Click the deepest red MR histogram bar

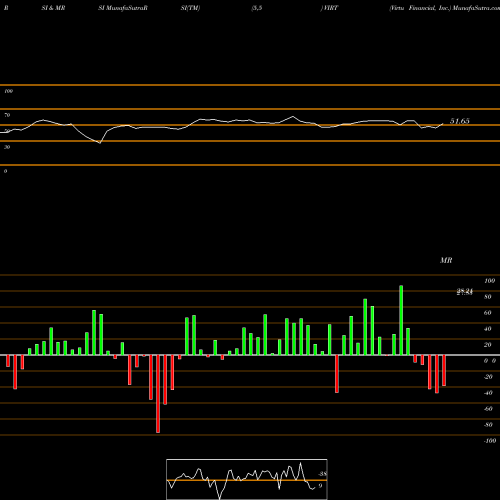(158, 394)
